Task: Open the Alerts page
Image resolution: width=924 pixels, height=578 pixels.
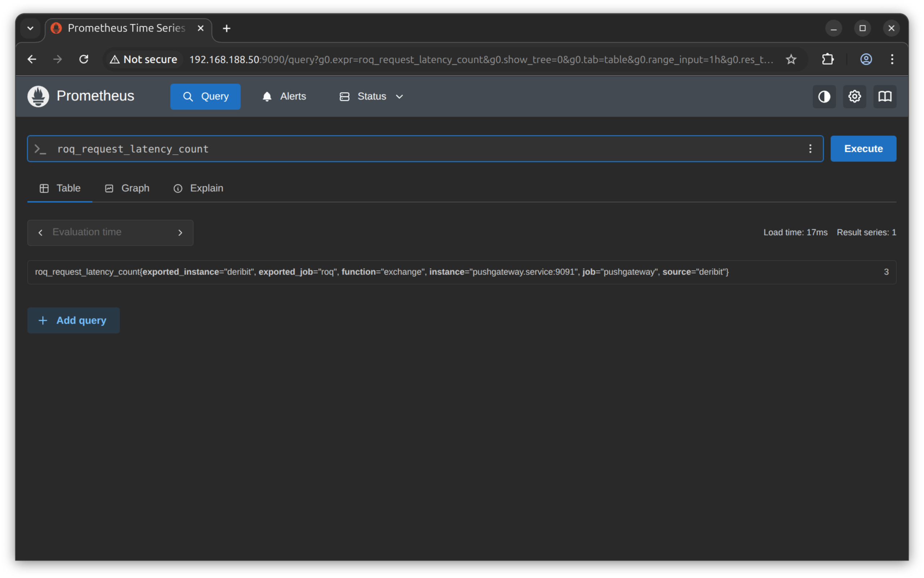Action: (x=284, y=97)
